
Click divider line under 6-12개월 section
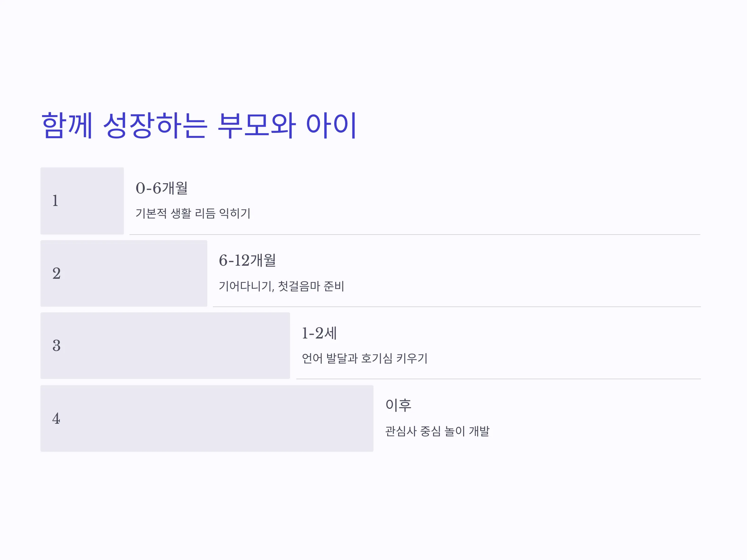457,307
